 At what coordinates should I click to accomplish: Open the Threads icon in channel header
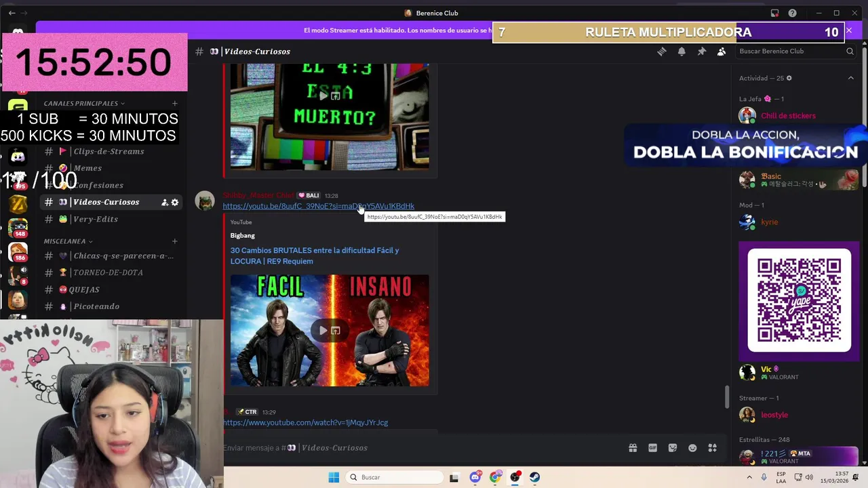[662, 52]
